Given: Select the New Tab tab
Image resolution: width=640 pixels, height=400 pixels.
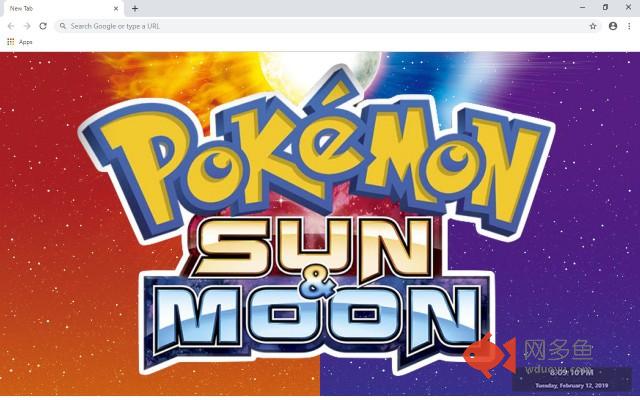Looking at the screenshot, I should pos(62,9).
